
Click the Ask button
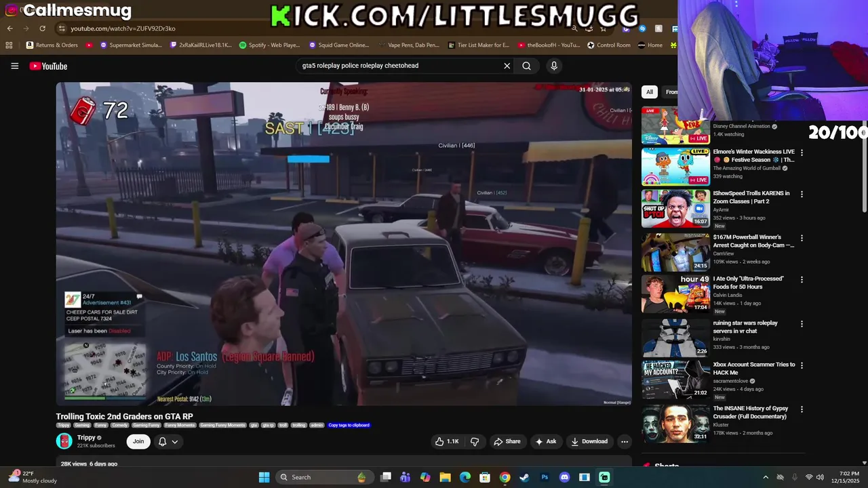[545, 441]
